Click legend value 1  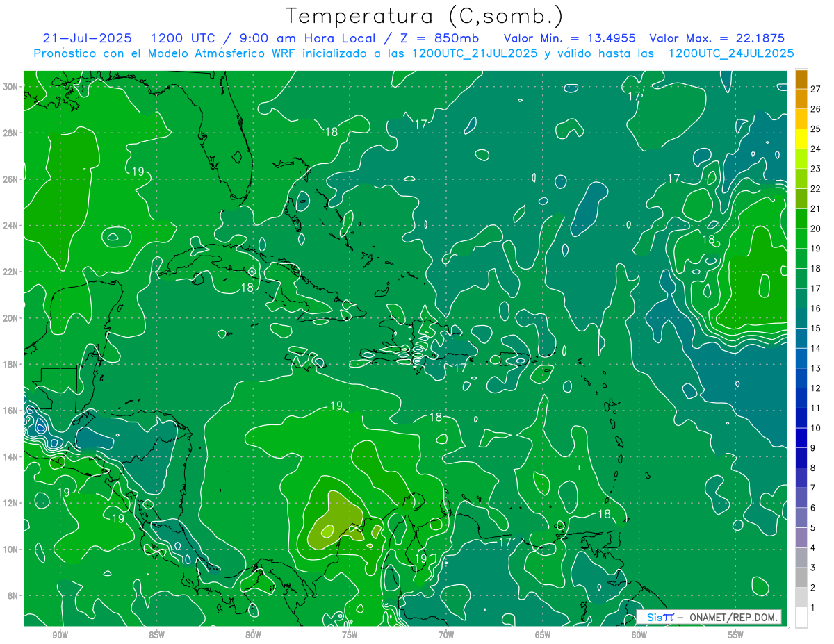point(813,608)
